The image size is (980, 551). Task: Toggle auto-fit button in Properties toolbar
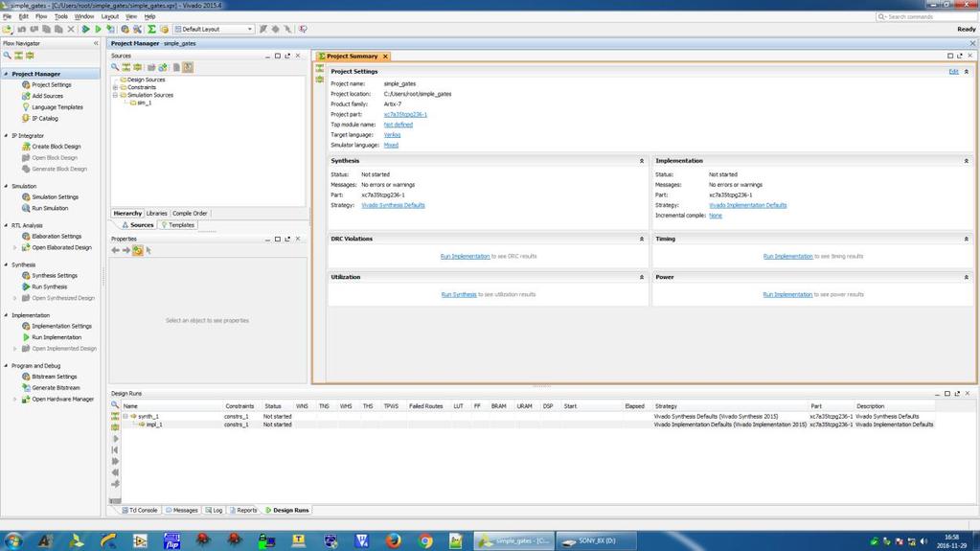138,250
